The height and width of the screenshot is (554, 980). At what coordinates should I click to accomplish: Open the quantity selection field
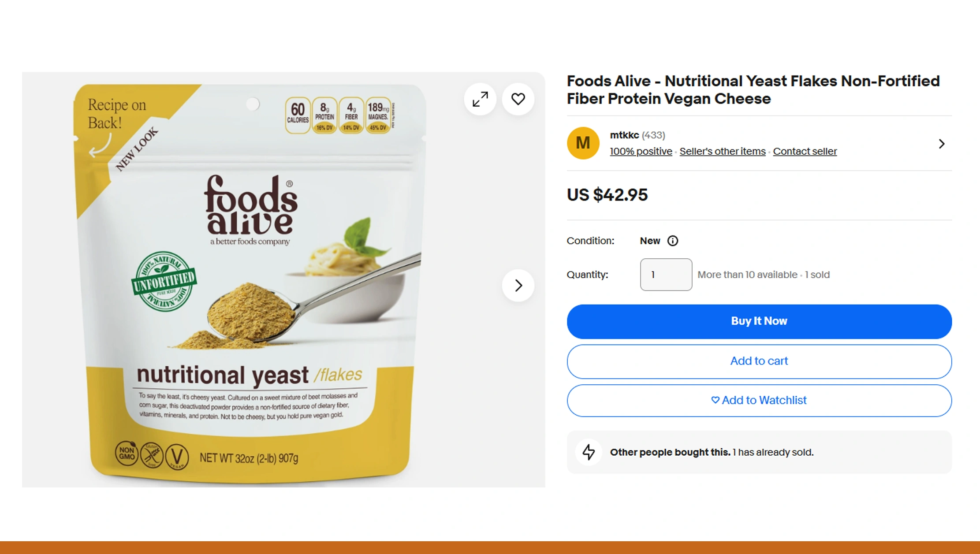point(666,274)
